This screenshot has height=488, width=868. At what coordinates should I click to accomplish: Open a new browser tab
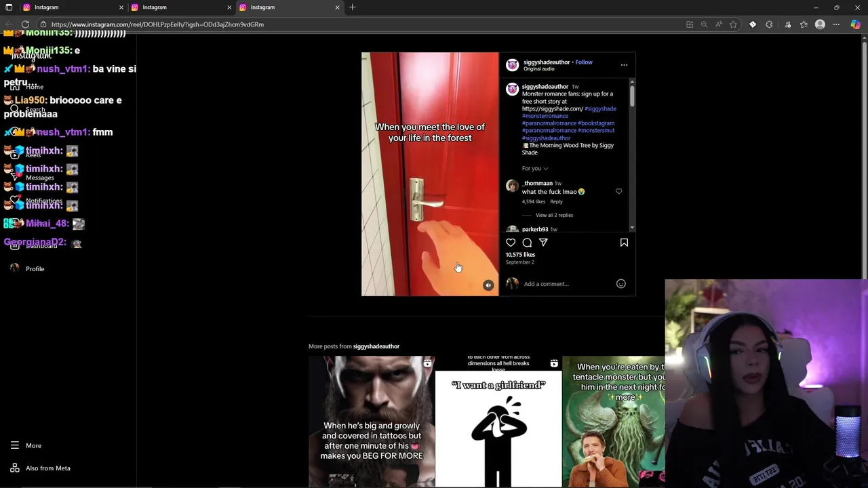[352, 7]
